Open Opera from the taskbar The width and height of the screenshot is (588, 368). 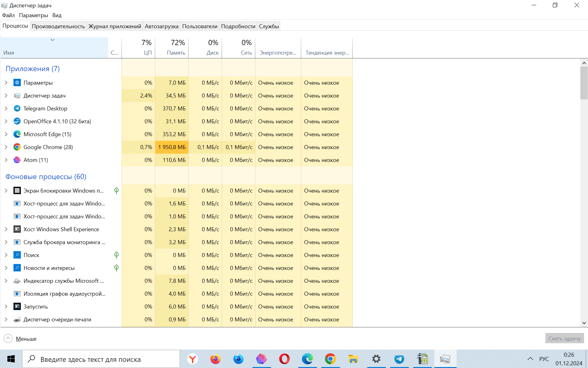coord(284,359)
